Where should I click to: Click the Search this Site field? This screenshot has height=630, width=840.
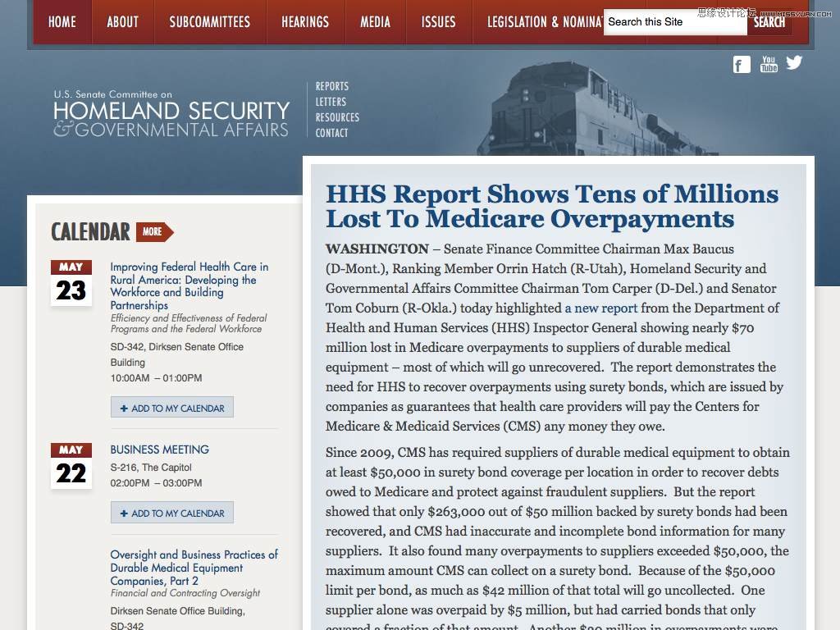[675, 22]
